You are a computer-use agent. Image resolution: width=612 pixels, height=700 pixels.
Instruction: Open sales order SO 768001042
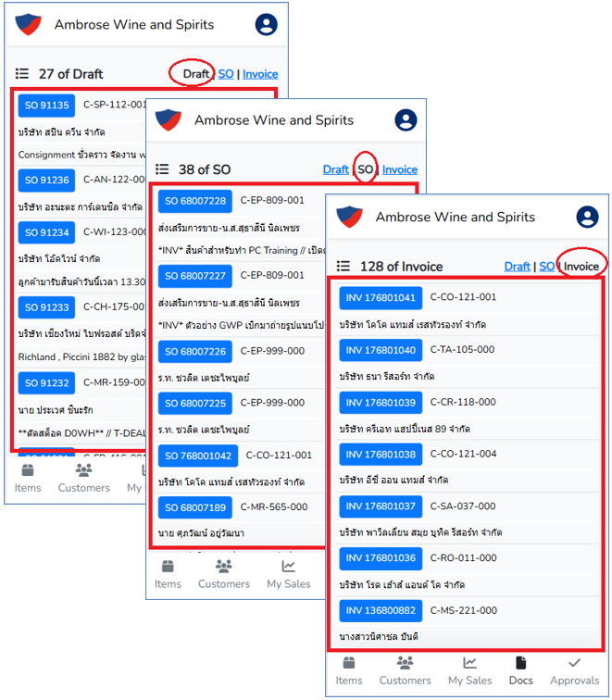(x=198, y=456)
